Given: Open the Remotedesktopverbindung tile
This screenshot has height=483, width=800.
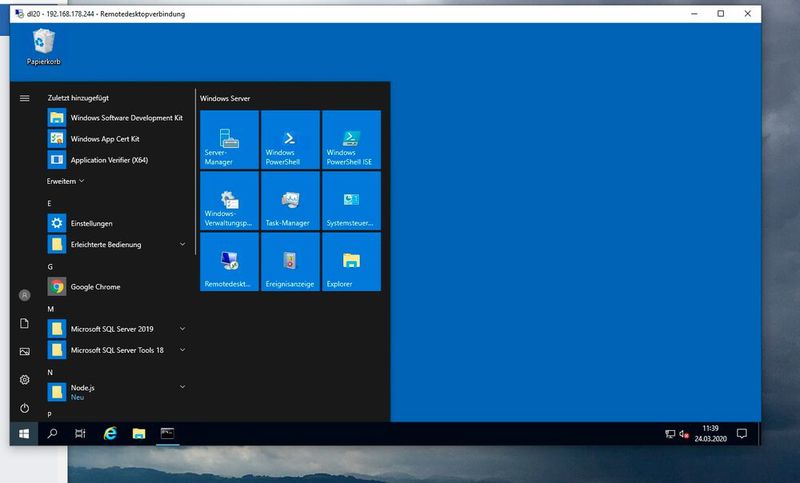Looking at the screenshot, I should click(x=229, y=262).
